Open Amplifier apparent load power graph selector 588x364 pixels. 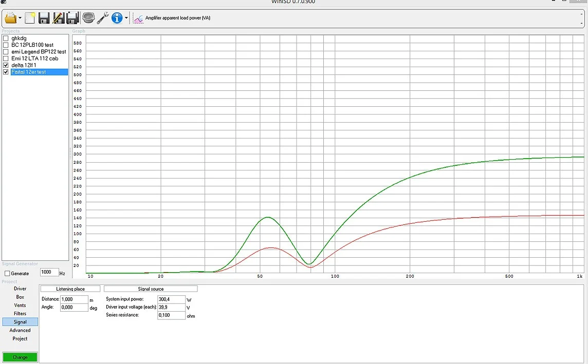[172, 18]
